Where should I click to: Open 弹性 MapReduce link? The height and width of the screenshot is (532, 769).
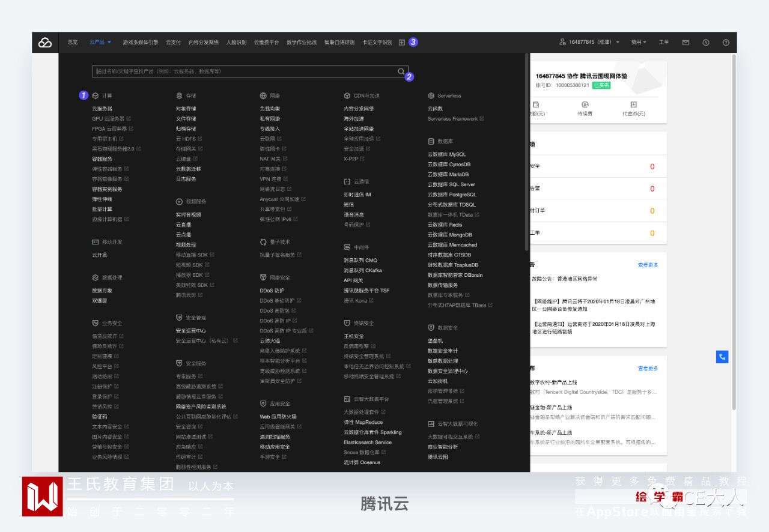363,422
